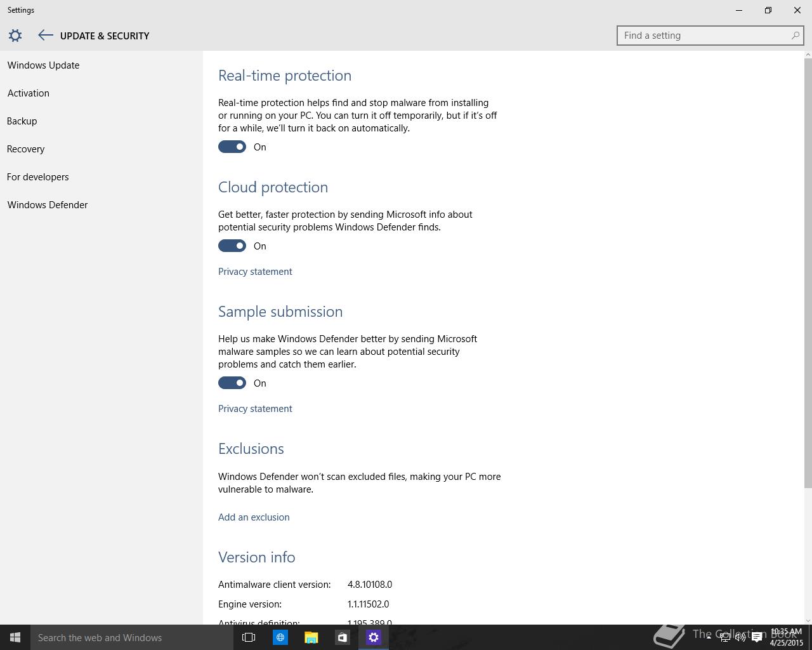Open Task View from the taskbar
The image size is (812, 650).
coord(249,637)
